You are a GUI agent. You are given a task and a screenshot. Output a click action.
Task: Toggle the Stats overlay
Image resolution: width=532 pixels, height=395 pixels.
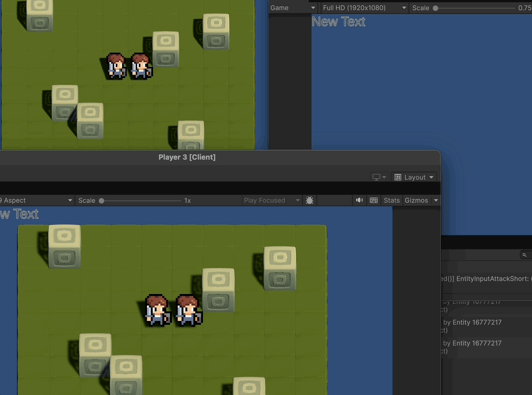[x=392, y=200]
